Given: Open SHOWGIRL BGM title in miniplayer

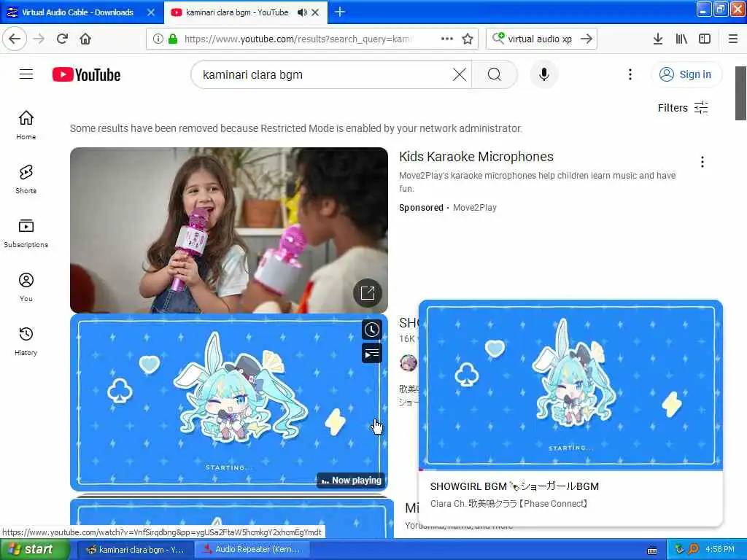Looking at the screenshot, I should click(x=514, y=486).
